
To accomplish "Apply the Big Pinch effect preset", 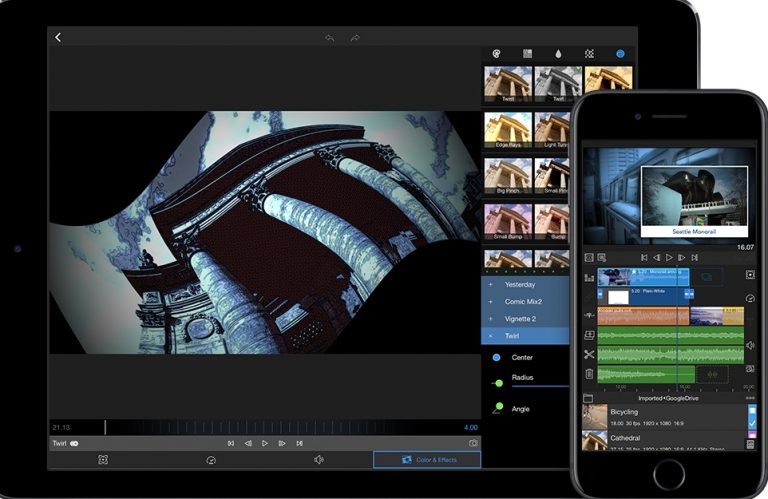I will [508, 176].
